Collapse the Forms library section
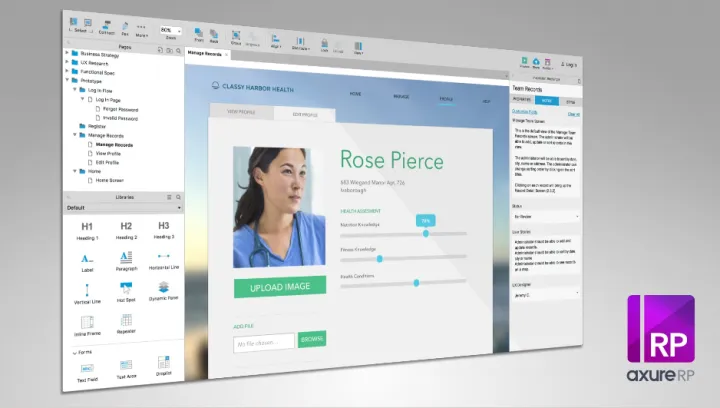Viewport: 720px width, 408px height. tap(74, 352)
